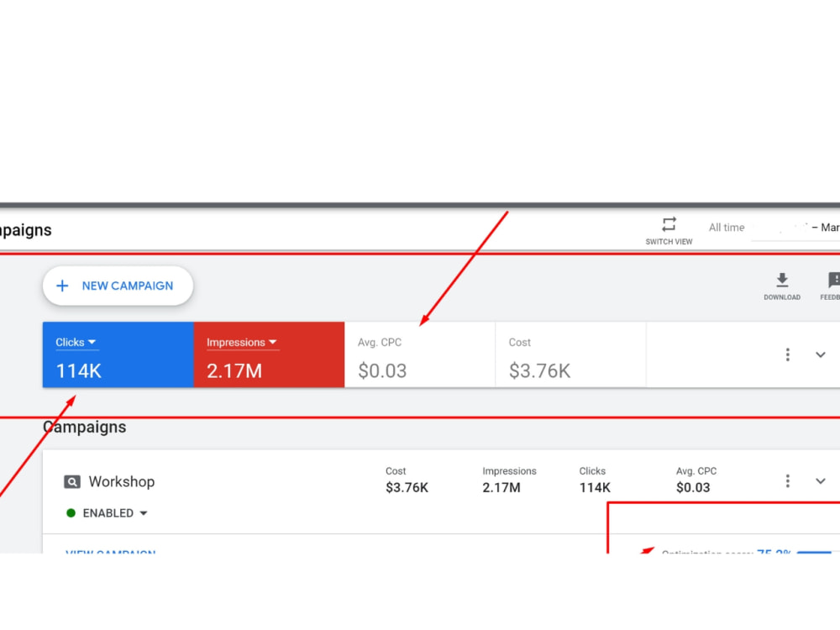Click the plus icon in New Campaign
840x630 pixels.
point(62,286)
